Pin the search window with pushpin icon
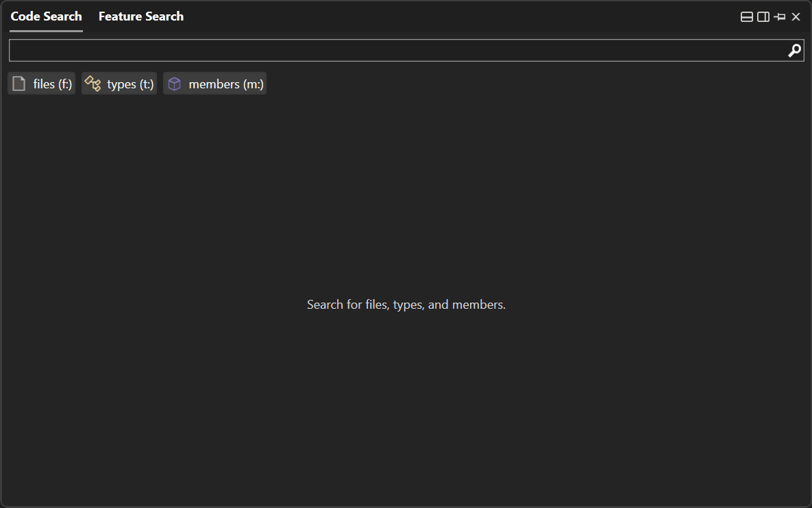The image size is (812, 508). [x=780, y=17]
